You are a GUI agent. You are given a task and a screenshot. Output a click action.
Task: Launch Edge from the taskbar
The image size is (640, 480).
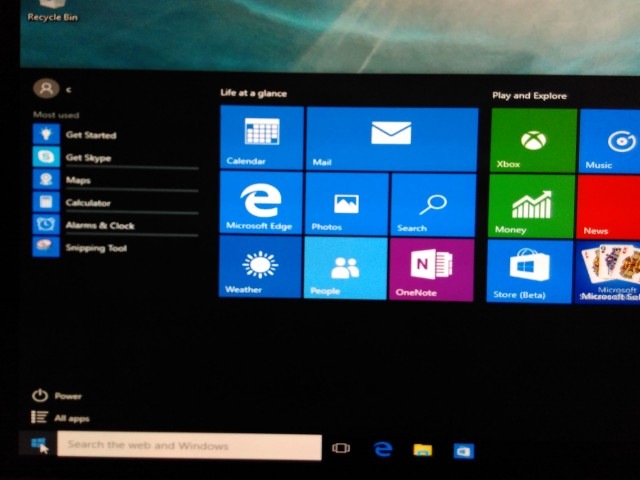coord(383,449)
